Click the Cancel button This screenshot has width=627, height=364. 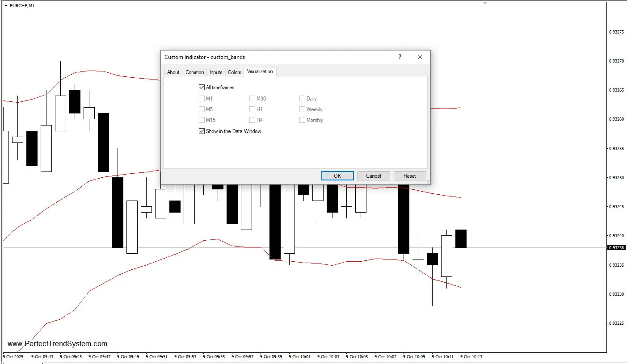click(x=374, y=176)
